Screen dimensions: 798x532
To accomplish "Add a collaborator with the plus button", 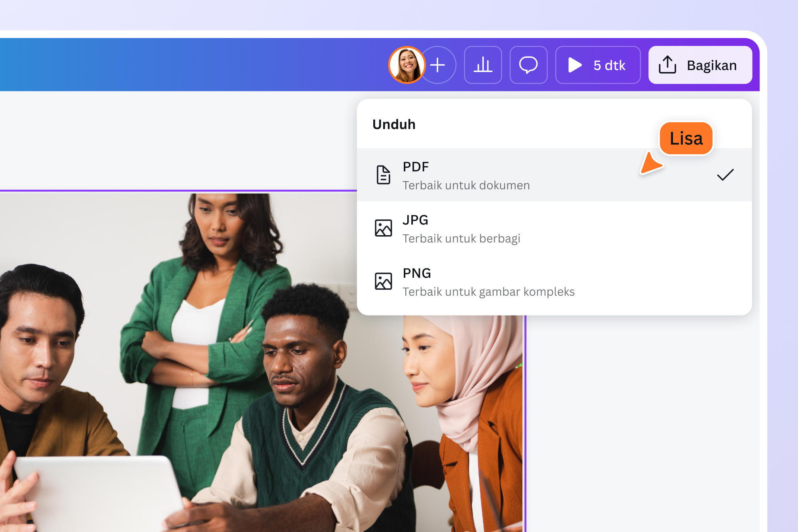I will (x=439, y=65).
